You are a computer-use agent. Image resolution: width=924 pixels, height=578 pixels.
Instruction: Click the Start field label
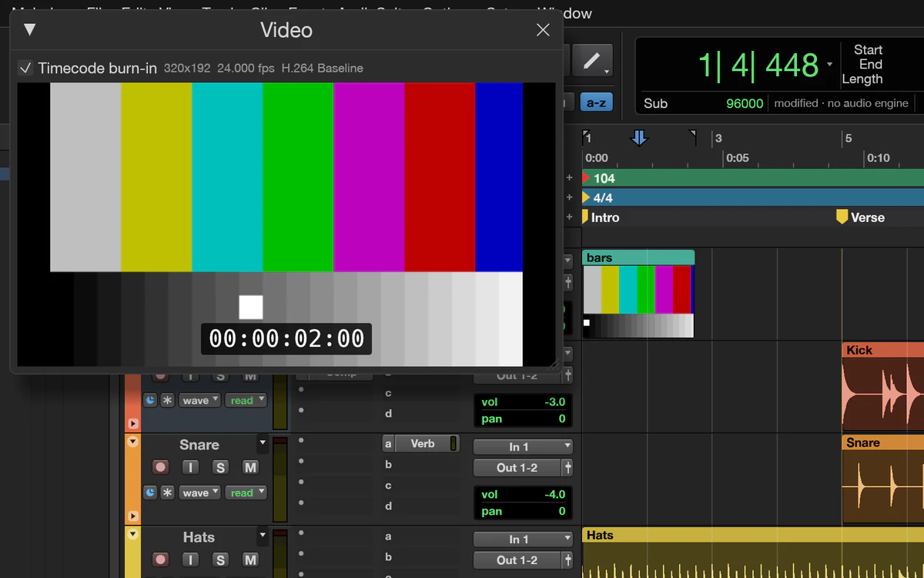click(x=868, y=49)
